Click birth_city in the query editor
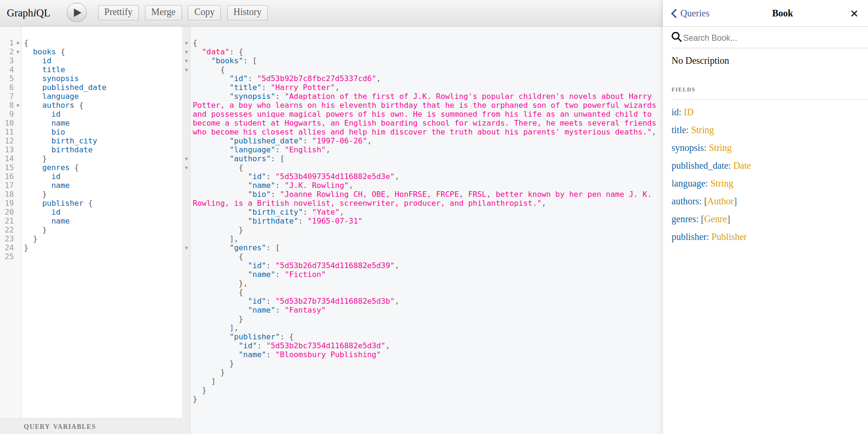868x434 pixels. [x=74, y=141]
